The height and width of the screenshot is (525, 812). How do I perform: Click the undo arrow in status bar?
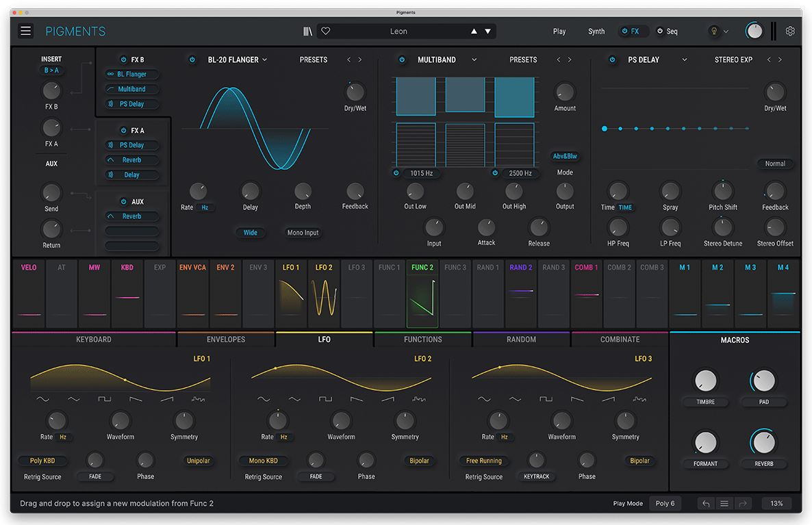[x=706, y=503]
